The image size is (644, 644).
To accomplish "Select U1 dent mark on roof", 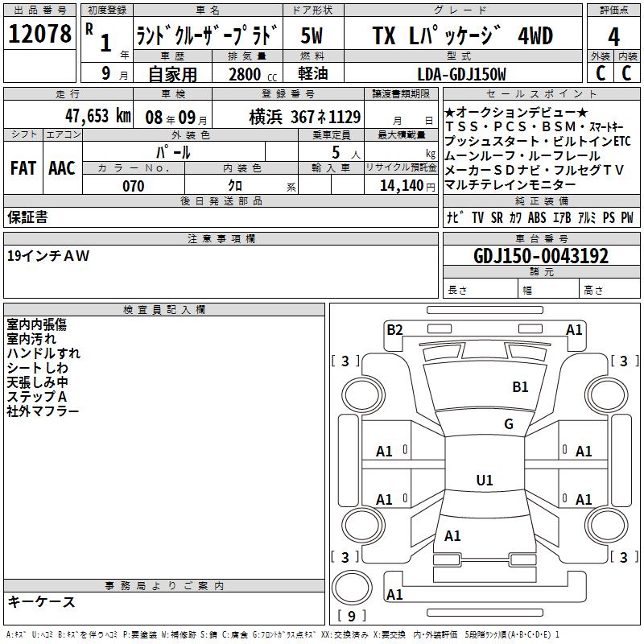I will tap(485, 480).
